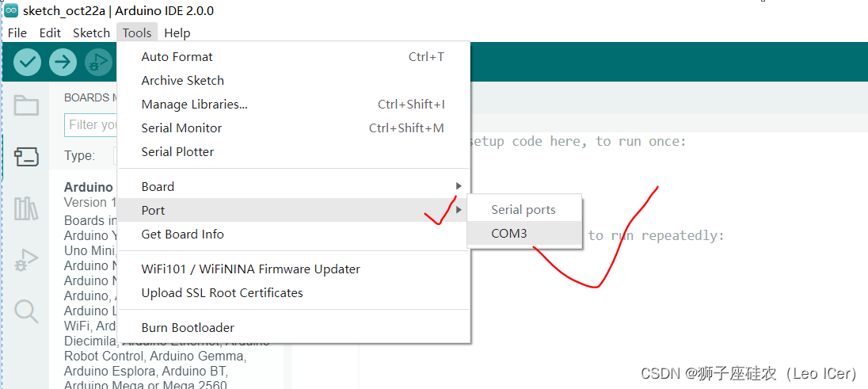Click the "setup code here, to run once:" comment
This screenshot has height=389, width=868.
point(577,141)
